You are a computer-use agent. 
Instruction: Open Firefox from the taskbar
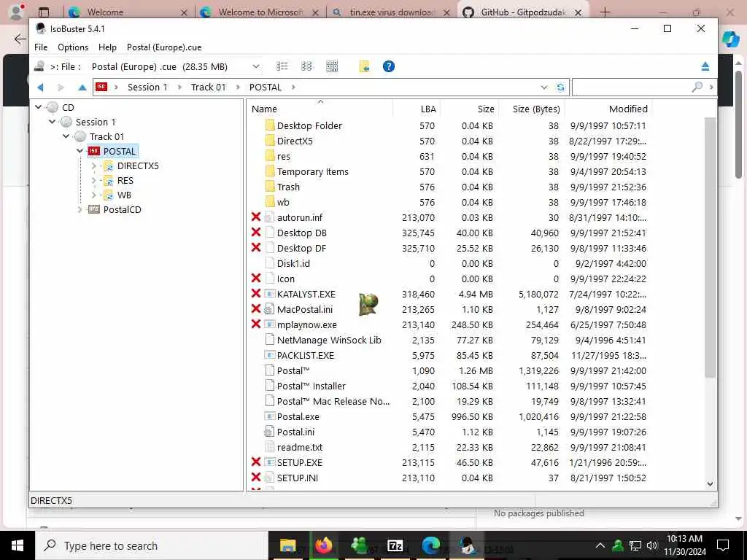(x=323, y=545)
